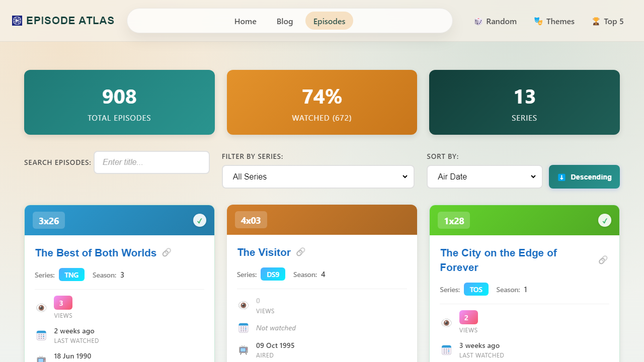Copy link for The Best of Both Worlds
The width and height of the screenshot is (644, 362).
pyautogui.click(x=167, y=252)
